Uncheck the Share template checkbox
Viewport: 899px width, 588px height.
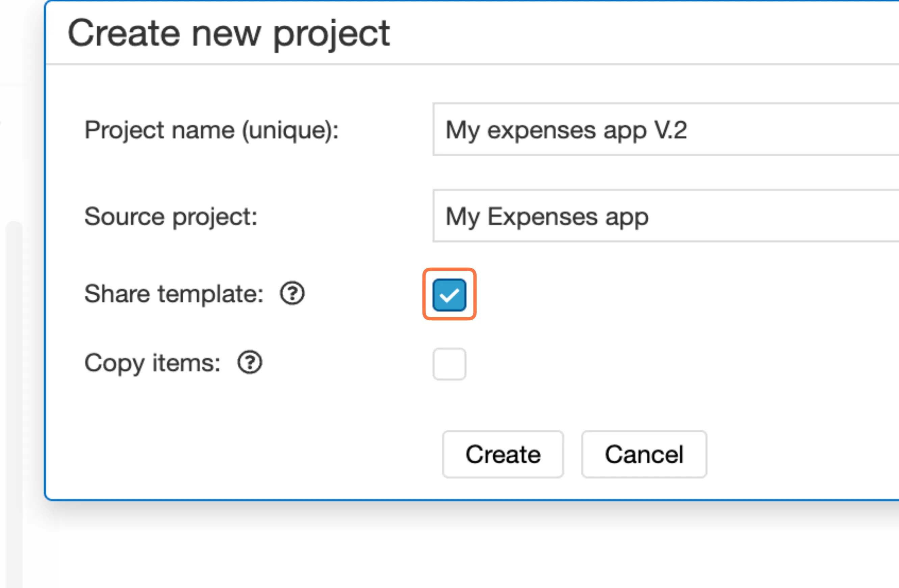(449, 295)
